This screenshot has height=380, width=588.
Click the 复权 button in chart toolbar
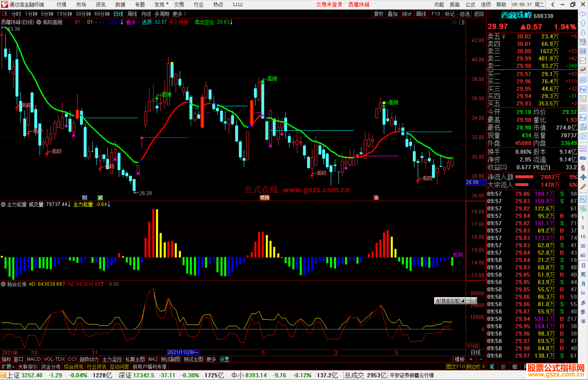pos(379,14)
